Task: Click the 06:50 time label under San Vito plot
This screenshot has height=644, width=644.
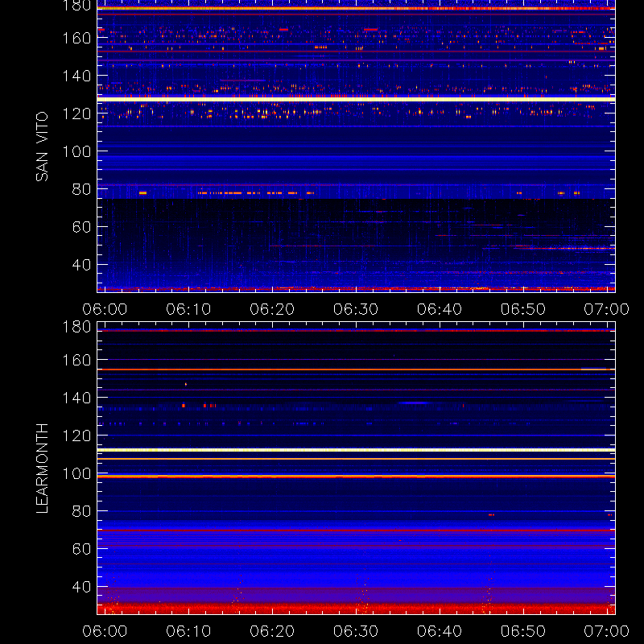Action: (522, 309)
